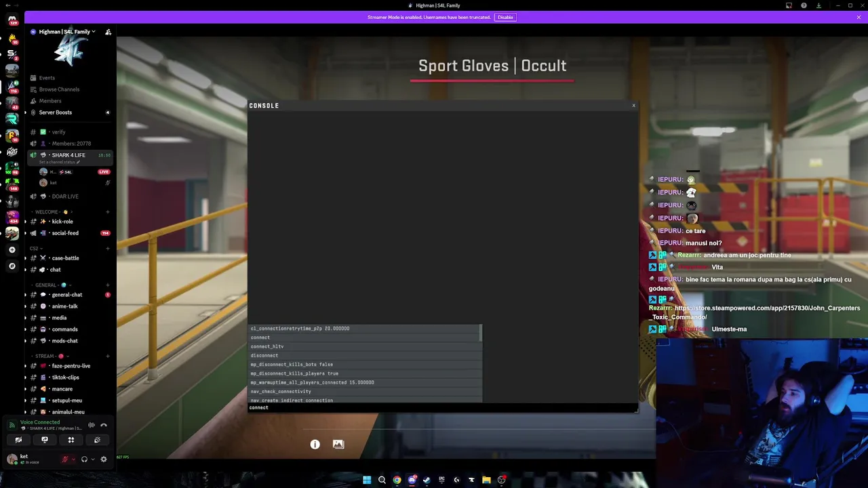Click plus to add channel in GENERAL category
The image size is (868, 488).
108,285
